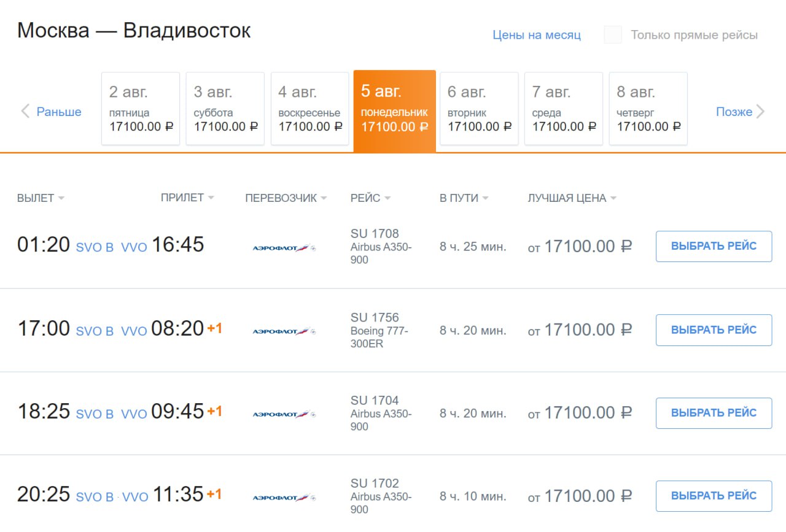Sort by В ПУТИ duration

464,198
